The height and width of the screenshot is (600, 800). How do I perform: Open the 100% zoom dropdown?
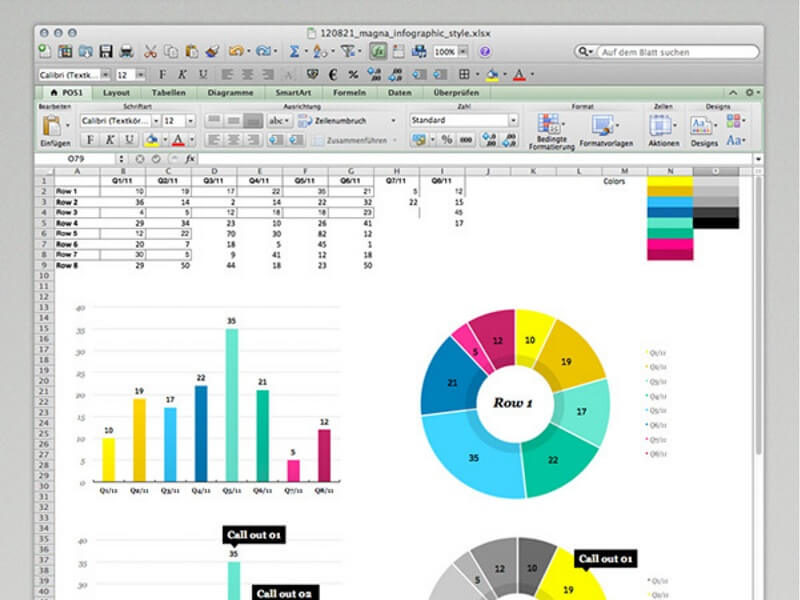click(x=463, y=52)
